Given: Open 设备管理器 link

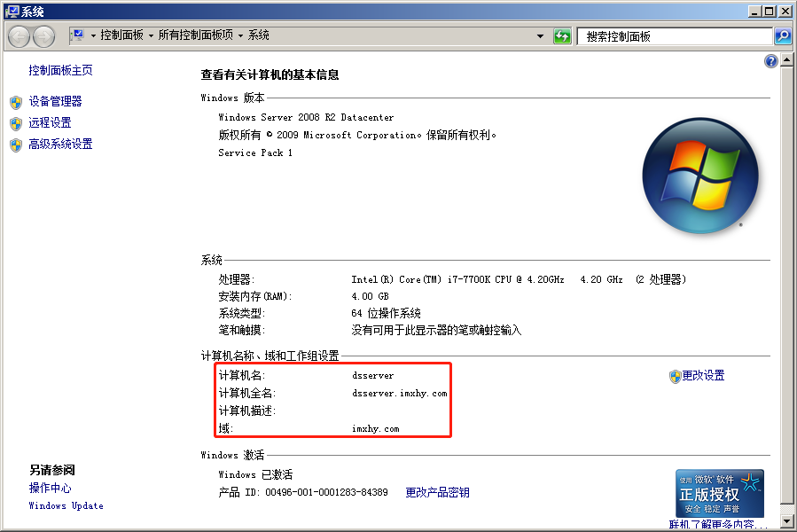Looking at the screenshot, I should click(x=55, y=101).
